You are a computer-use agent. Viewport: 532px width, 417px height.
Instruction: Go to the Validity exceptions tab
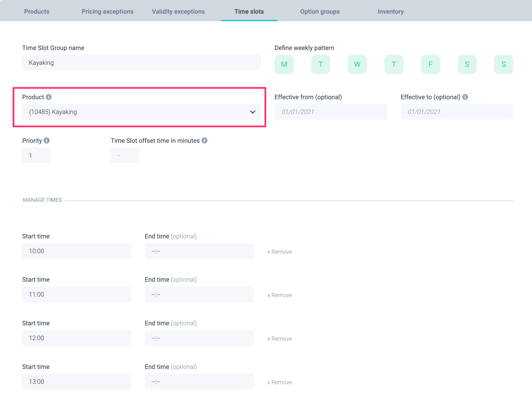(178, 11)
